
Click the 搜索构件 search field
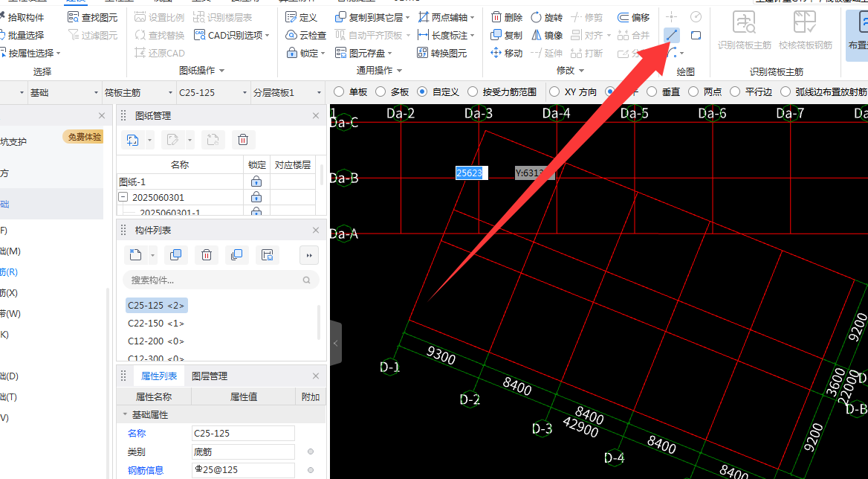pos(221,280)
